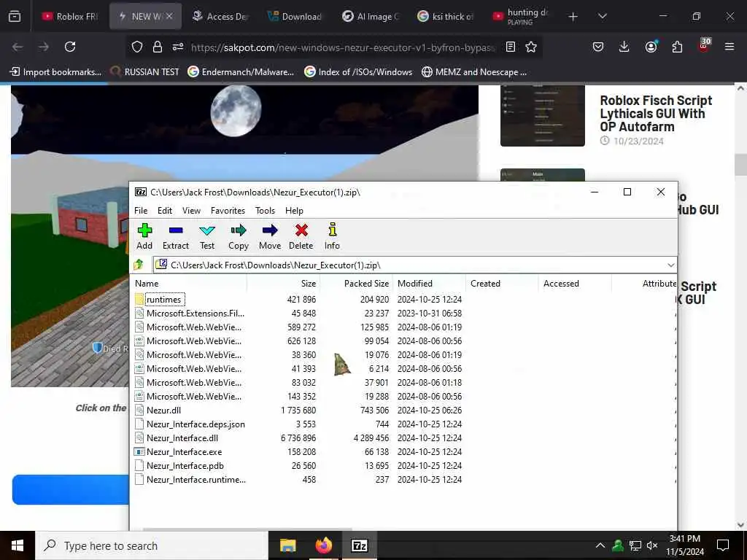Click the Add button in 7-Zip toolbar

[x=144, y=237]
